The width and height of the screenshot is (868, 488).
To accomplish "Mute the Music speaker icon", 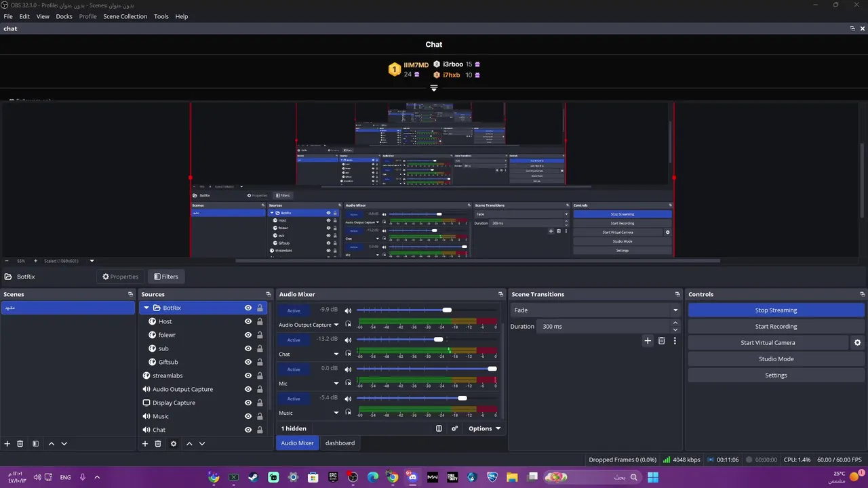I will click(x=348, y=398).
